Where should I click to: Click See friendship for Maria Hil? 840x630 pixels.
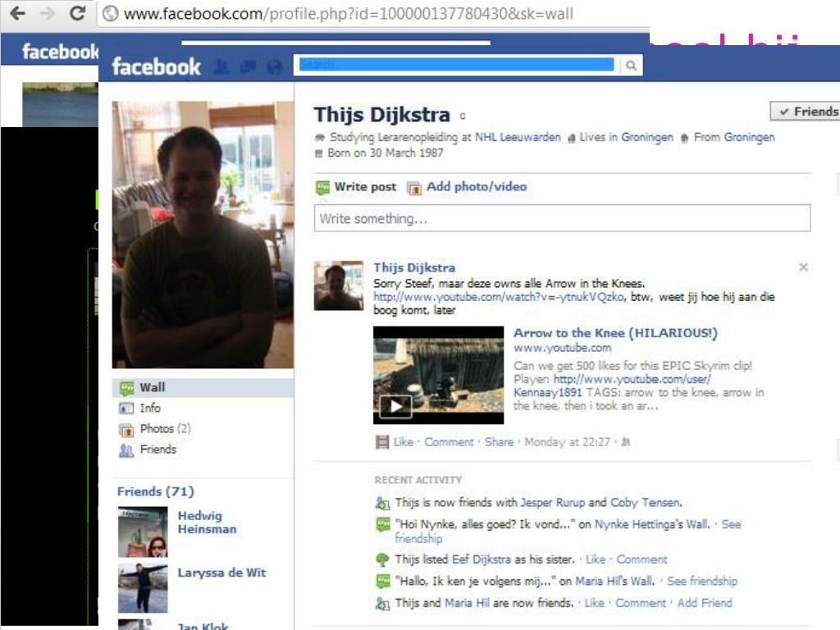[702, 582]
